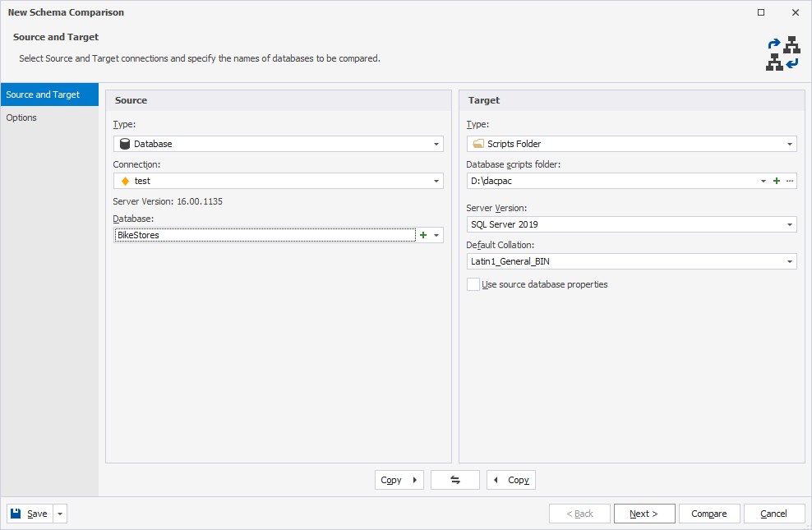
Task: Open the Server Version dropdown
Action: [x=631, y=224]
